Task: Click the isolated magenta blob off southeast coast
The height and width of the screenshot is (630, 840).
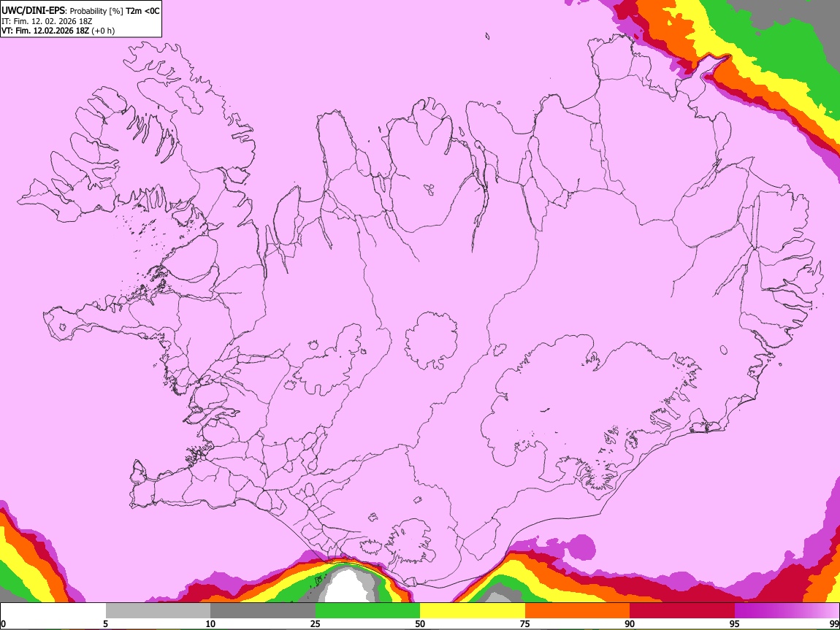Action: [580, 548]
